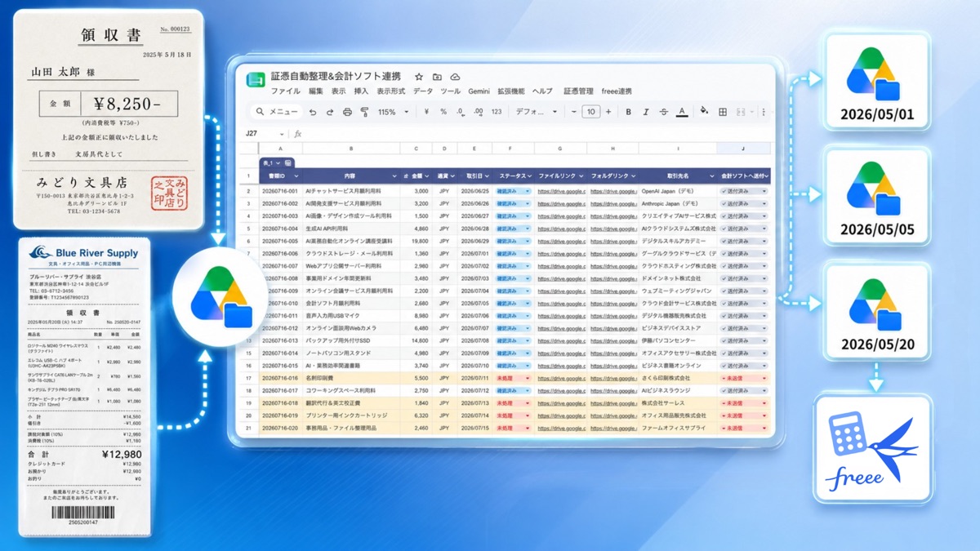This screenshot has height=551, width=980.
Task: Open file link for AIチャットサービス月額利用料 row
Action: click(x=561, y=190)
